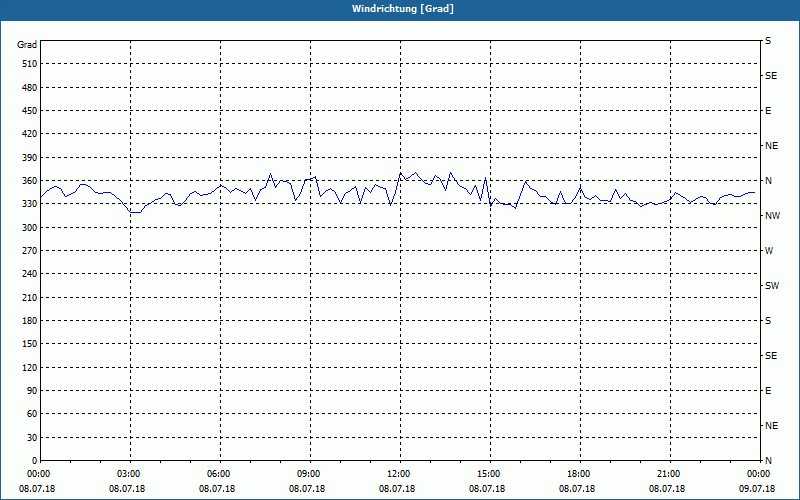Click the 120 y-axis value
Image resolution: width=800 pixels, height=500 pixels.
pyautogui.click(x=30, y=367)
